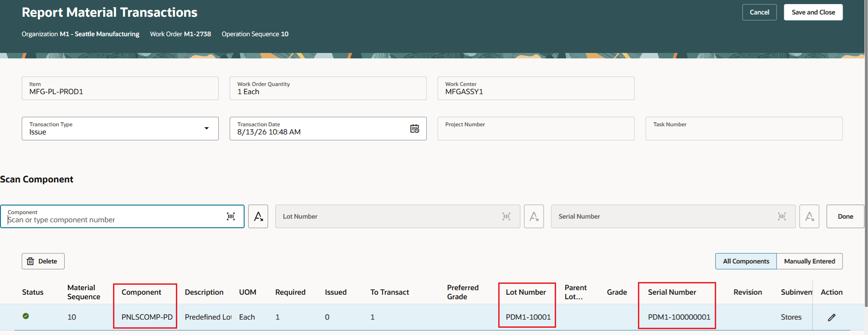Screen dimensions: 868x335
Task: Expand the Transaction Type dropdown arrow
Action: [207, 129]
